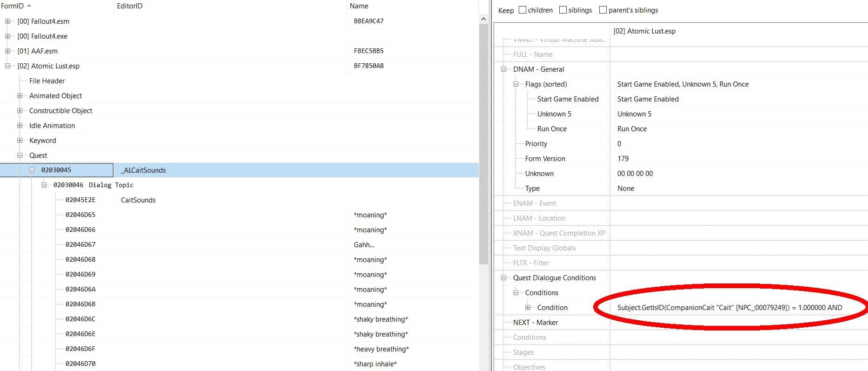Expand the [00] Fallout4.exe node
868x371 pixels.
(x=7, y=36)
